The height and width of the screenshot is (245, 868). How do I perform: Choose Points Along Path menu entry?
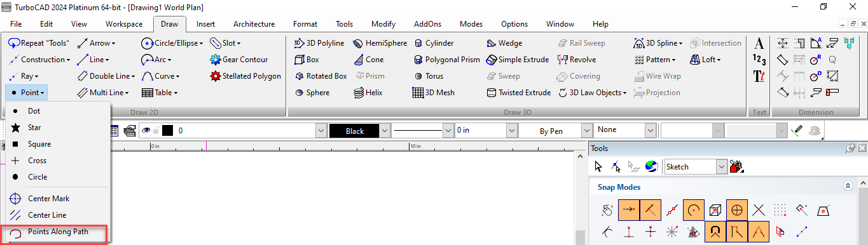click(x=58, y=232)
